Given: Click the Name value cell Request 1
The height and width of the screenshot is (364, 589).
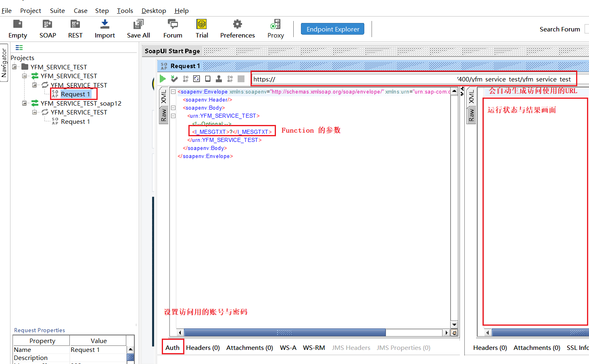Looking at the screenshot, I should [98, 349].
